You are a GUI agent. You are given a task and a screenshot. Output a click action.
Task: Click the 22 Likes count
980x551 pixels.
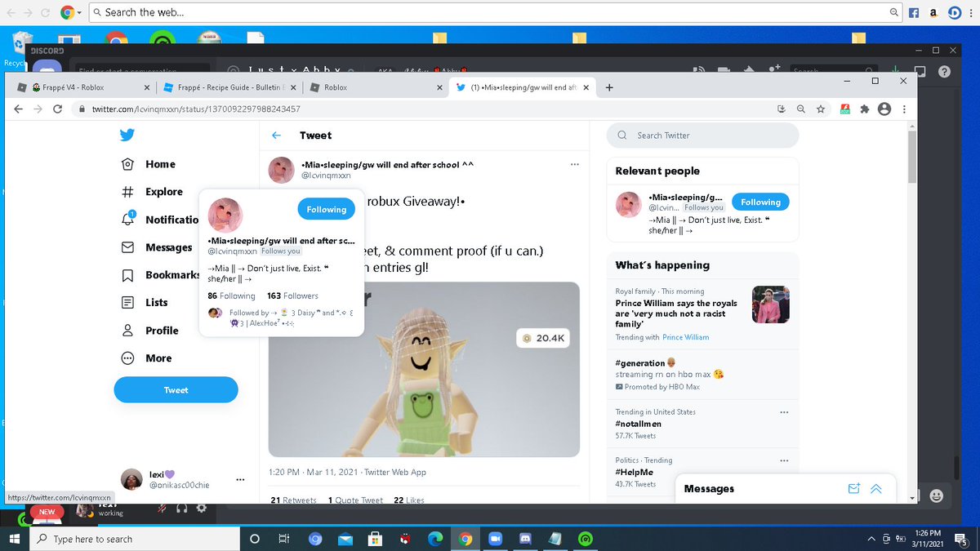point(409,500)
